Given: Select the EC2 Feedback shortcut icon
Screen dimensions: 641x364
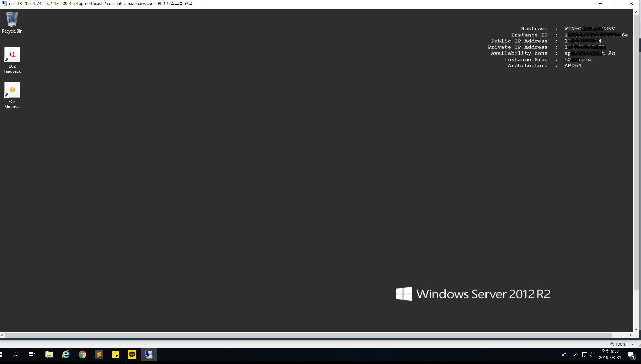Looking at the screenshot, I should (12, 60).
